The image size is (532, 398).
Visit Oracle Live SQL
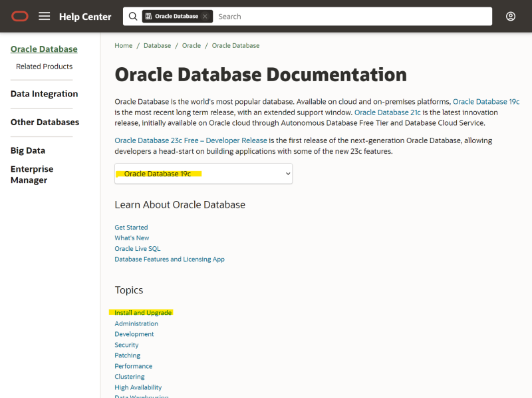tap(137, 248)
